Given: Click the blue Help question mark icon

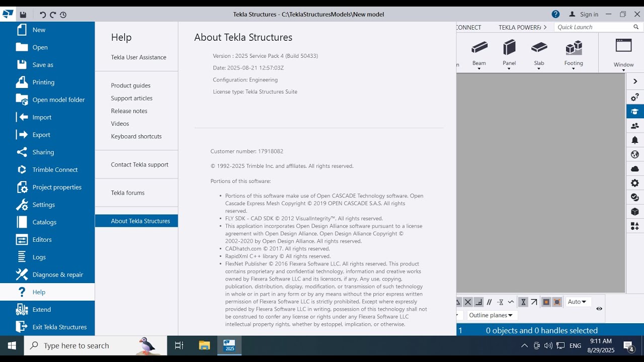Looking at the screenshot, I should click(555, 14).
